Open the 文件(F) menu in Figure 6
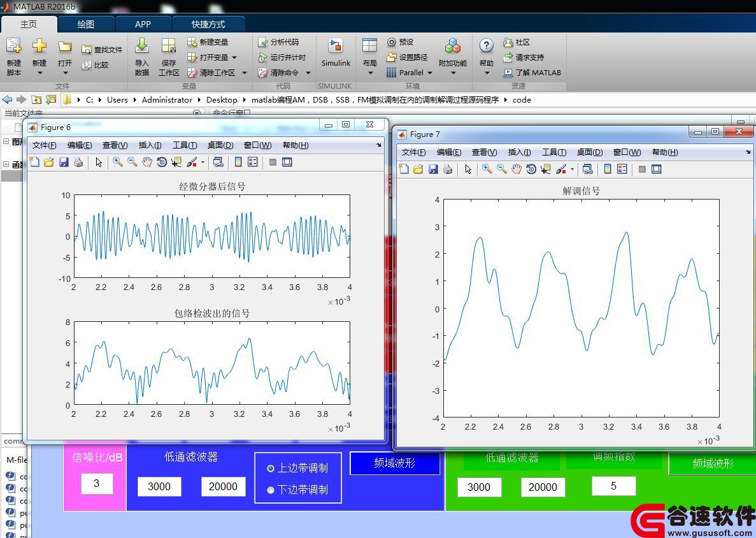This screenshot has width=756, height=538. click(44, 145)
